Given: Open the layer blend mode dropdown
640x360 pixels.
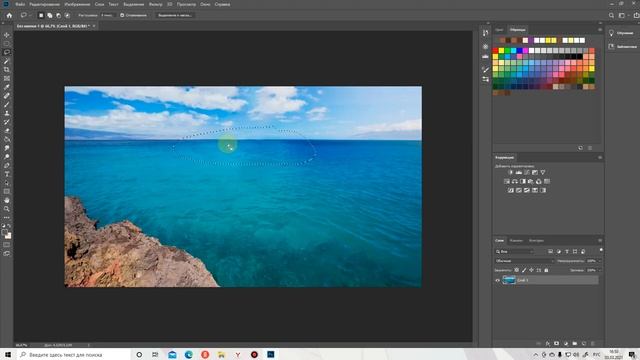Looking at the screenshot, I should point(524,261).
